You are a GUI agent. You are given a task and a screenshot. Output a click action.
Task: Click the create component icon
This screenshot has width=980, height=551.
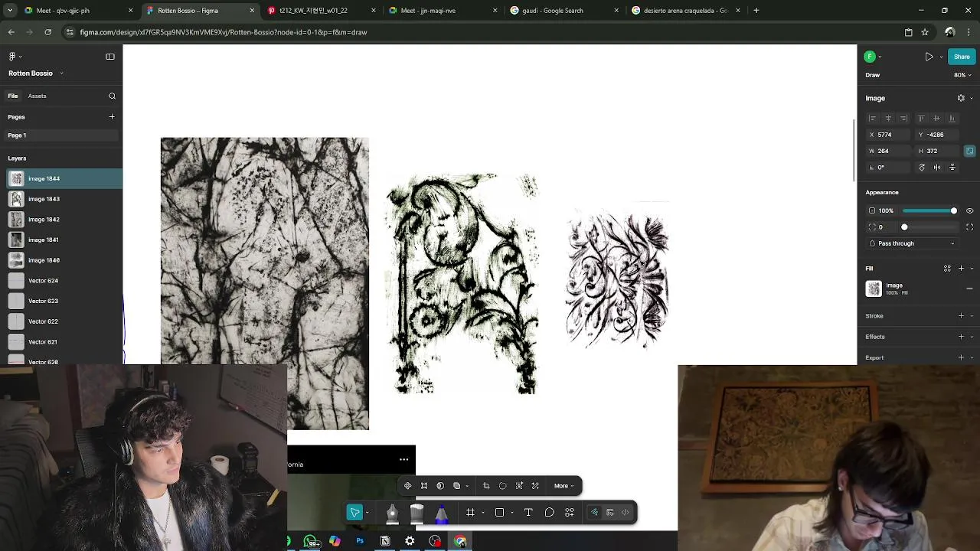[x=407, y=486]
